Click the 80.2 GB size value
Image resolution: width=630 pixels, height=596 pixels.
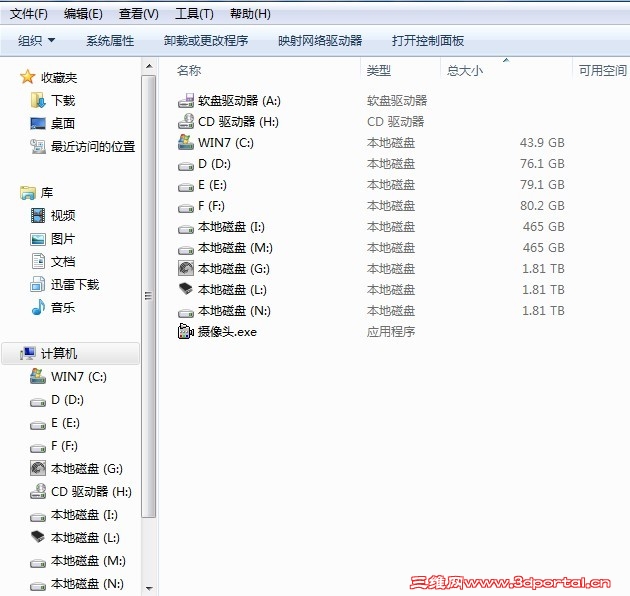point(542,205)
